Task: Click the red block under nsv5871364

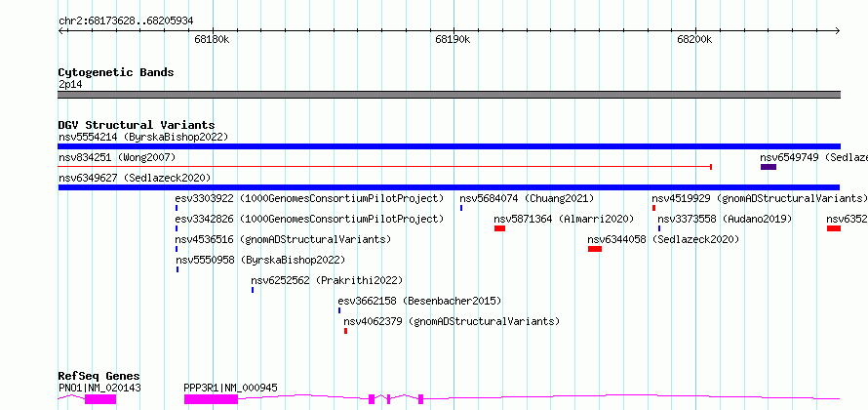Action: coord(500,228)
